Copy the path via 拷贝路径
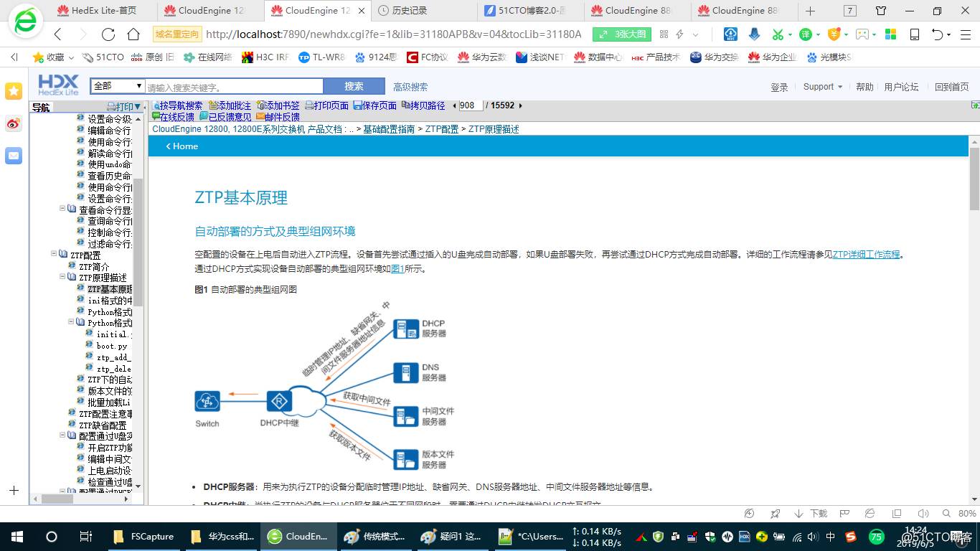 [423, 105]
